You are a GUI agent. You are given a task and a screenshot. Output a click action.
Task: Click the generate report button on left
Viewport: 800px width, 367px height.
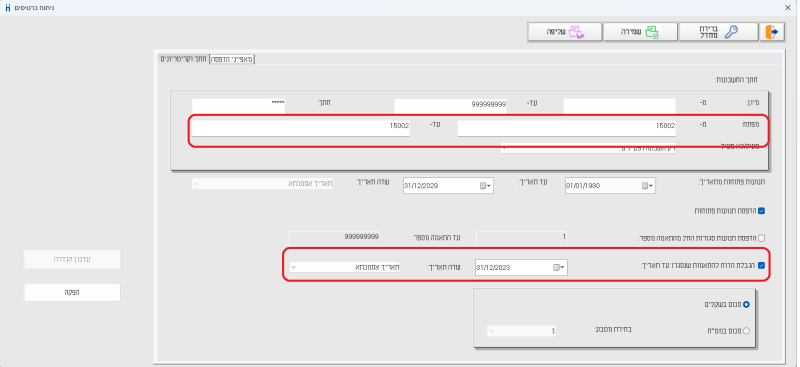(72, 292)
